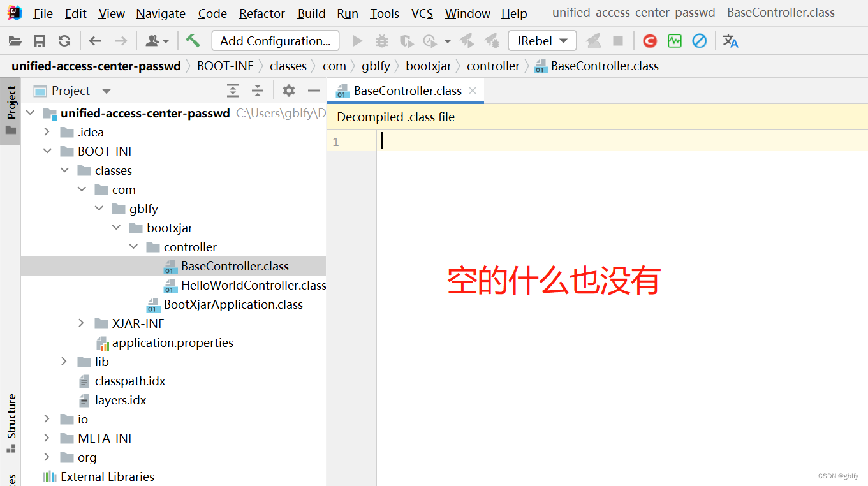
Task: Hide the Project panel with minus icon
Action: click(313, 91)
